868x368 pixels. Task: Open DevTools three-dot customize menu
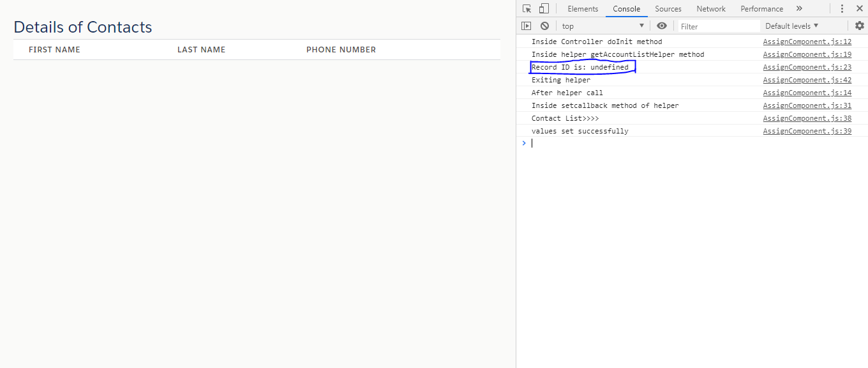(x=842, y=8)
